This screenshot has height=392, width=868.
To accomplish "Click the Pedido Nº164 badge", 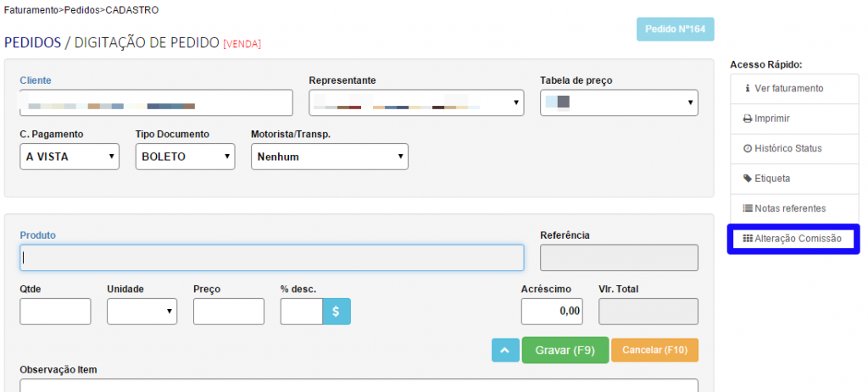I will tap(676, 30).
